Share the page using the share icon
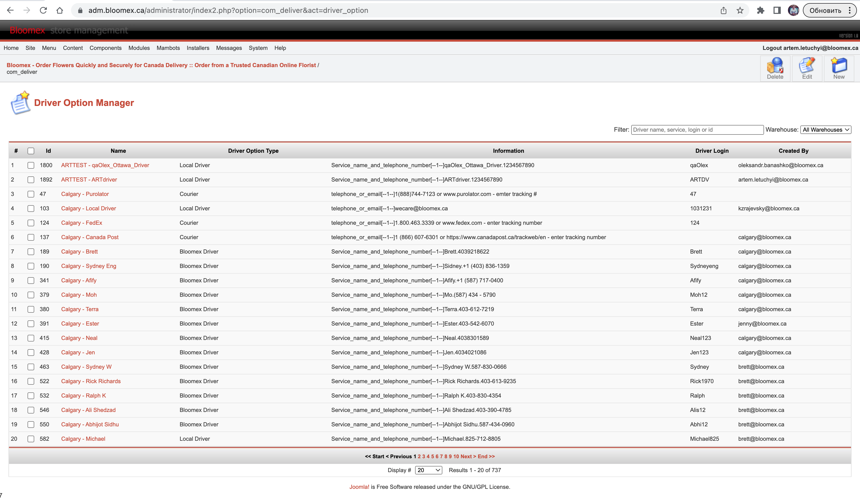860x504 pixels. click(x=724, y=11)
